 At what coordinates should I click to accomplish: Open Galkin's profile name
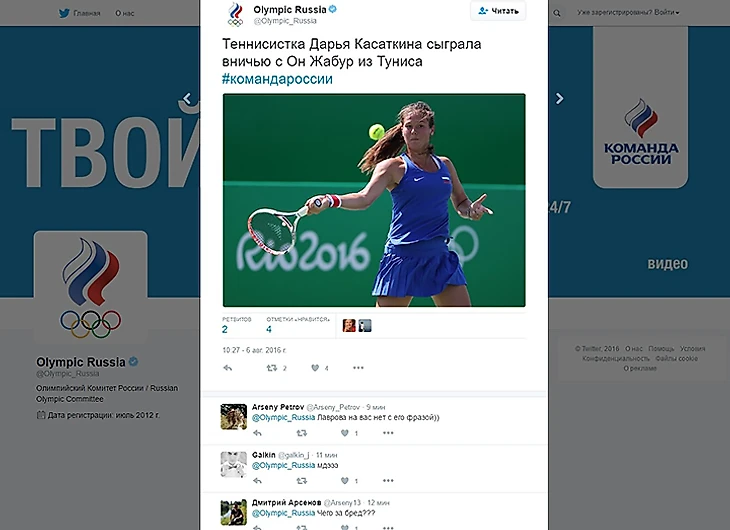coord(264,455)
